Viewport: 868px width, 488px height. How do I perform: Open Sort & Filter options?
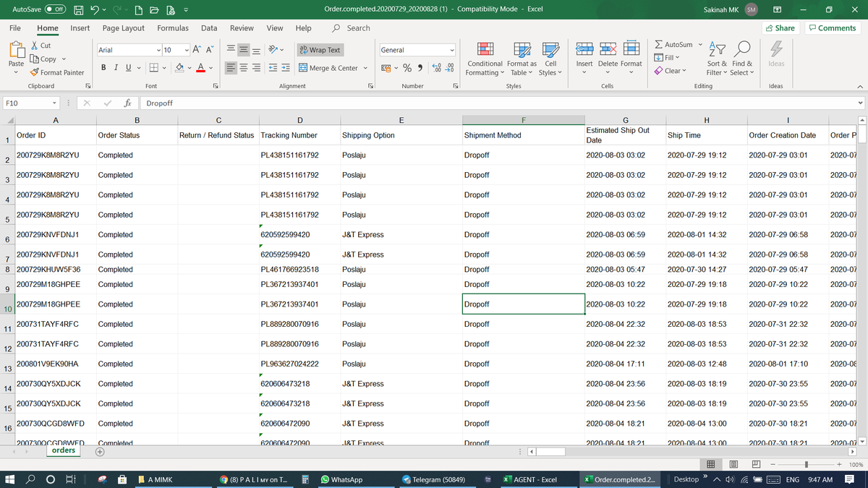[718, 59]
